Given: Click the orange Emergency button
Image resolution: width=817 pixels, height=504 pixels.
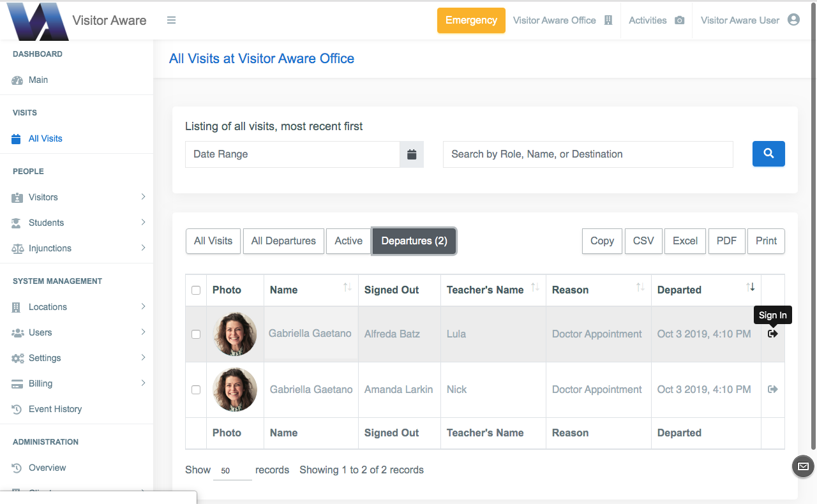Looking at the screenshot, I should 471,20.
